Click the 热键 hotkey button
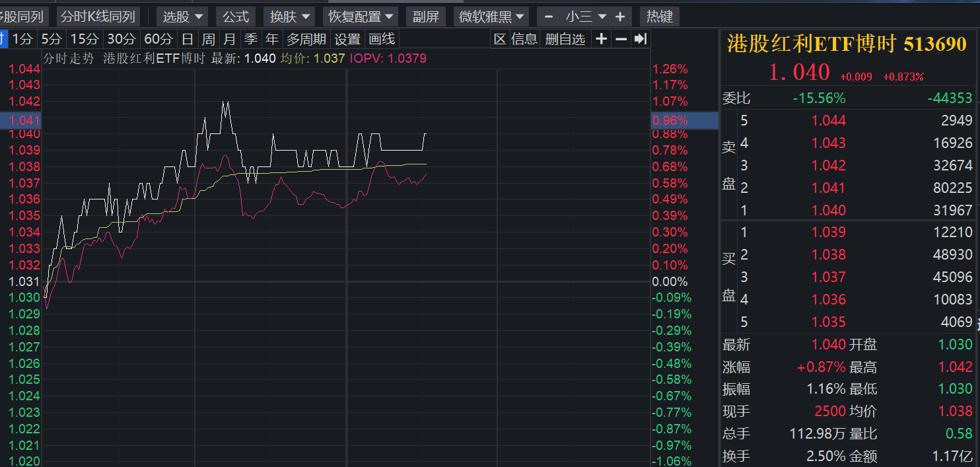Viewport: 980px width, 467px height. 659,17
